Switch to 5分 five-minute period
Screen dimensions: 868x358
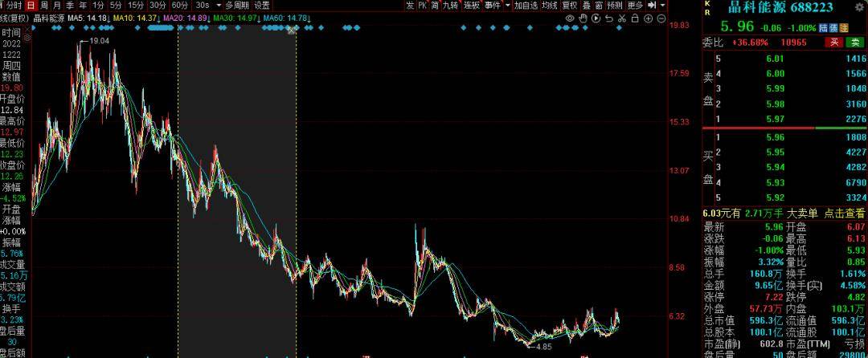(115, 6)
